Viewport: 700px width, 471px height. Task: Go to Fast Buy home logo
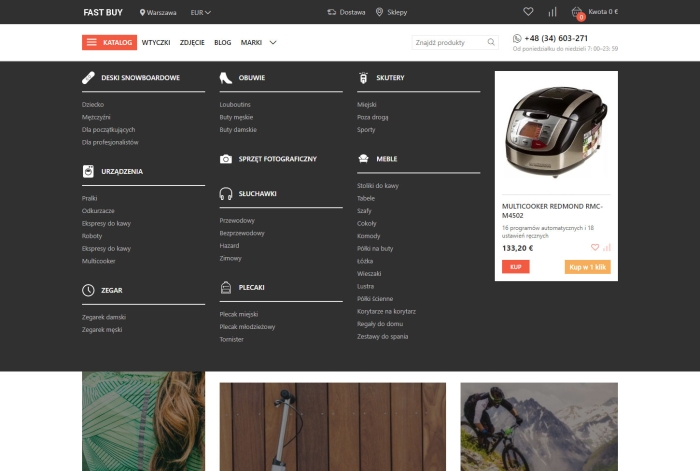click(103, 13)
